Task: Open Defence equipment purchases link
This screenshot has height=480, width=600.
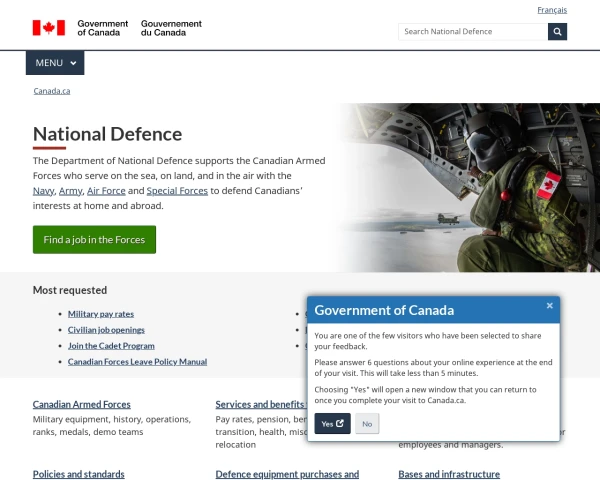Action: tap(287, 474)
